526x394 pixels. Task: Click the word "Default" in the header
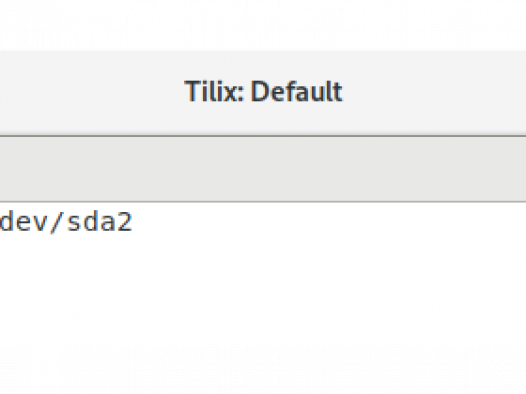click(x=297, y=91)
